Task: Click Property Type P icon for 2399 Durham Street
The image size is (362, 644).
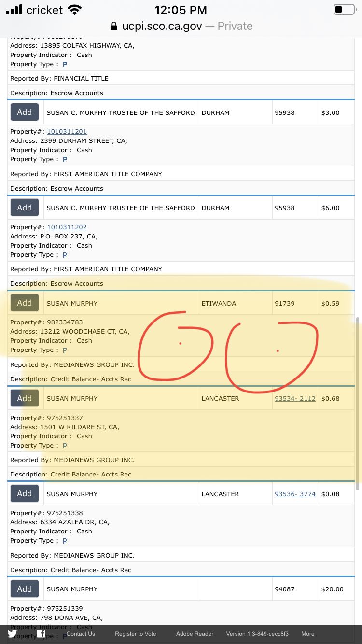Action: click(65, 159)
